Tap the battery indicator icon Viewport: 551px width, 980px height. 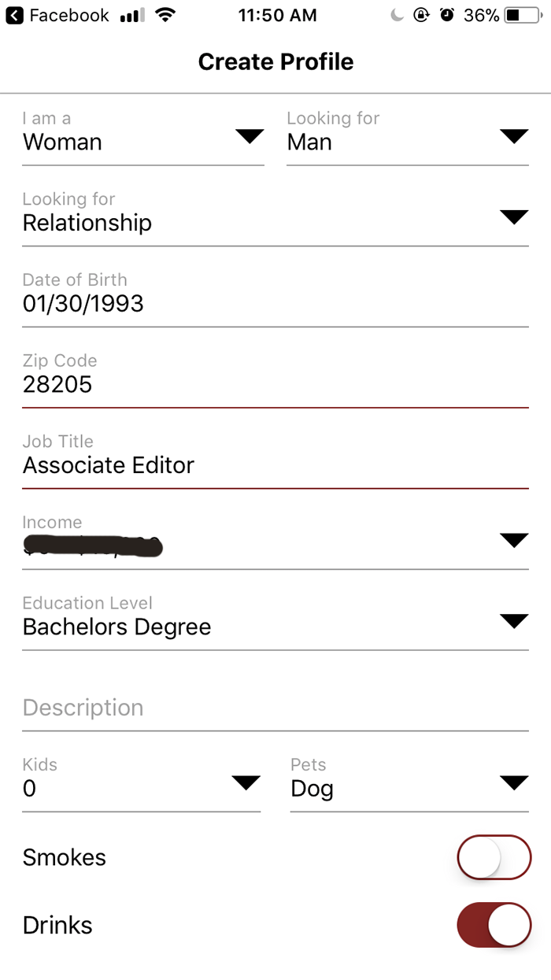click(x=523, y=16)
